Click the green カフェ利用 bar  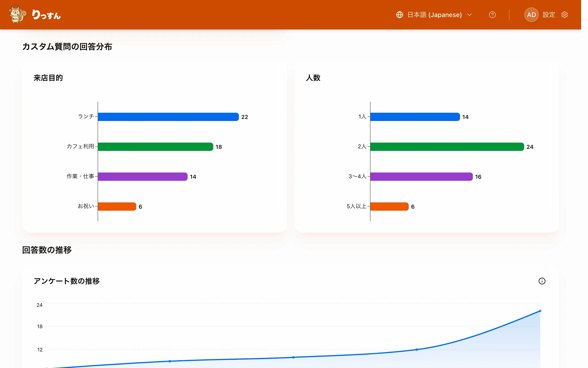coord(155,147)
